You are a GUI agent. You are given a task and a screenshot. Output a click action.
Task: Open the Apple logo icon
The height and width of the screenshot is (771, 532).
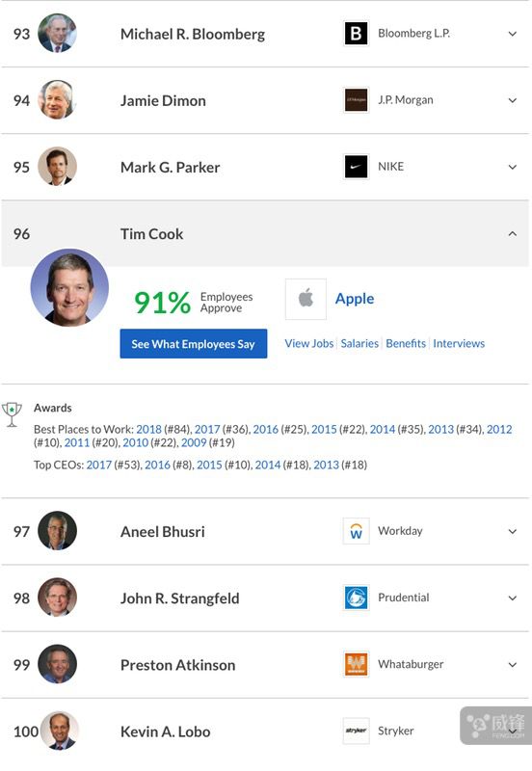(x=306, y=299)
